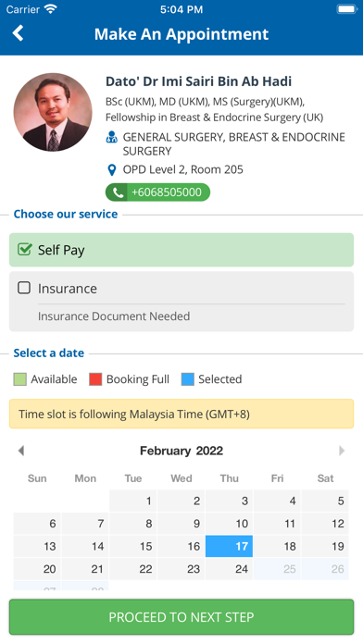The image size is (363, 644).
Task: Tap the February 2022 month title
Action: click(181, 451)
